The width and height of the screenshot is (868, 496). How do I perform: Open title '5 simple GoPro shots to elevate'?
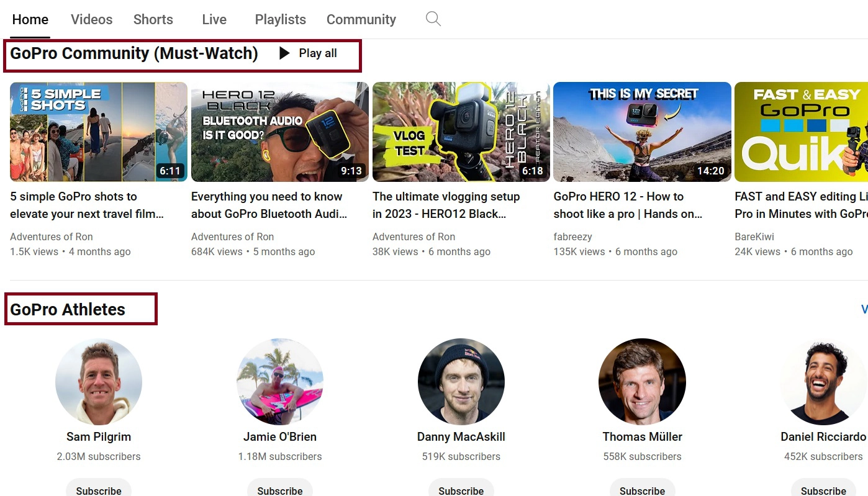click(87, 205)
